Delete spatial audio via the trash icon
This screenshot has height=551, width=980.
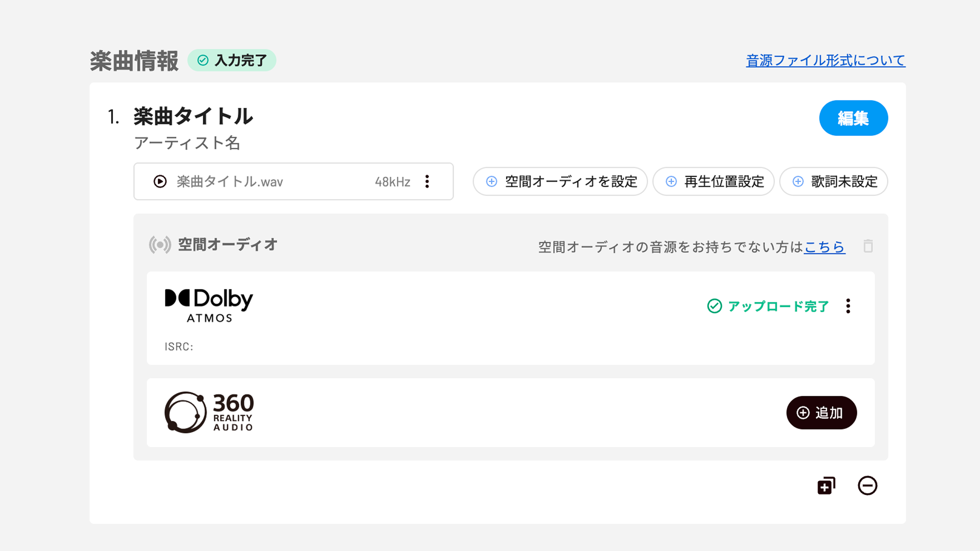868,246
